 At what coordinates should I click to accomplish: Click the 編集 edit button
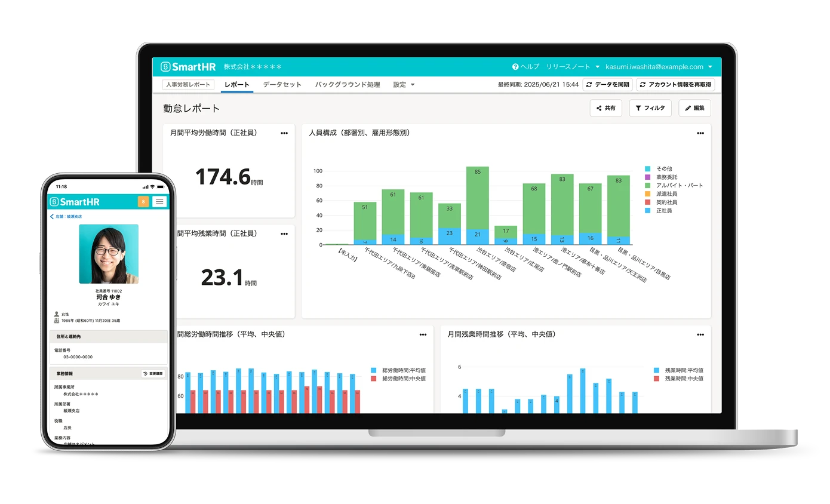coord(694,108)
